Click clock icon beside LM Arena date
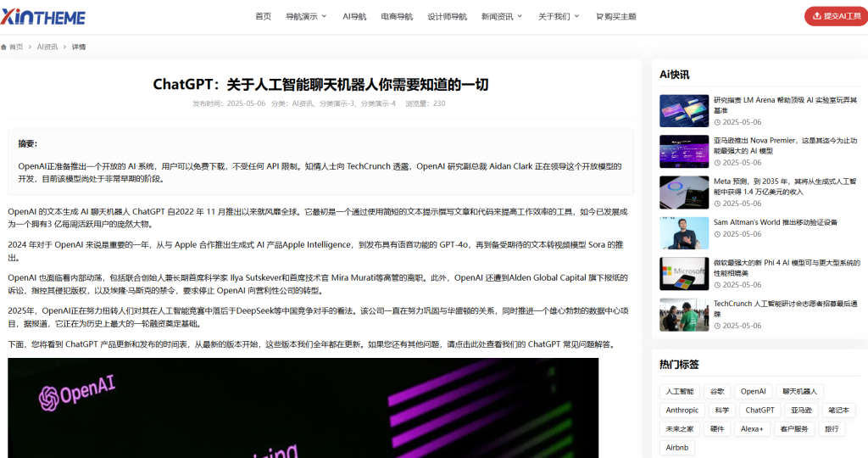Image resolution: width=868 pixels, height=458 pixels. [717, 122]
